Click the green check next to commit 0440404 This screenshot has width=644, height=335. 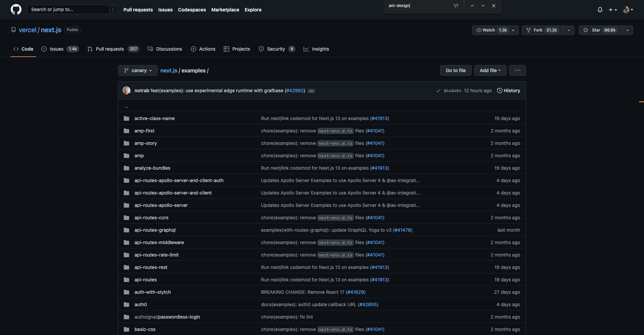(x=438, y=91)
